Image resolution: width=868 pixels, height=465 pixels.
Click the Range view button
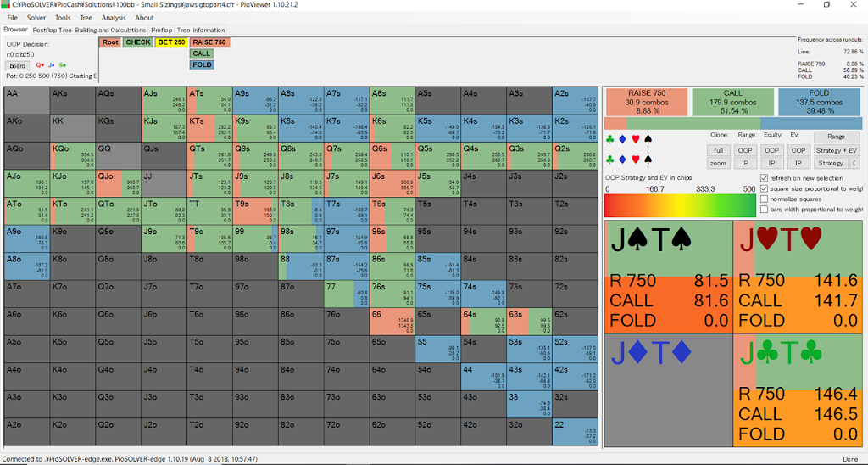coord(836,137)
